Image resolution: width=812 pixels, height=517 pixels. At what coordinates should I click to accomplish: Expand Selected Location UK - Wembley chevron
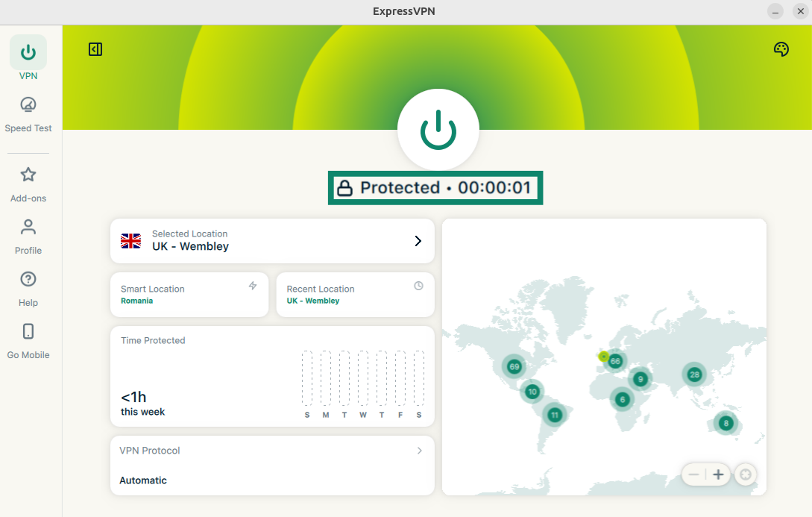[418, 241]
